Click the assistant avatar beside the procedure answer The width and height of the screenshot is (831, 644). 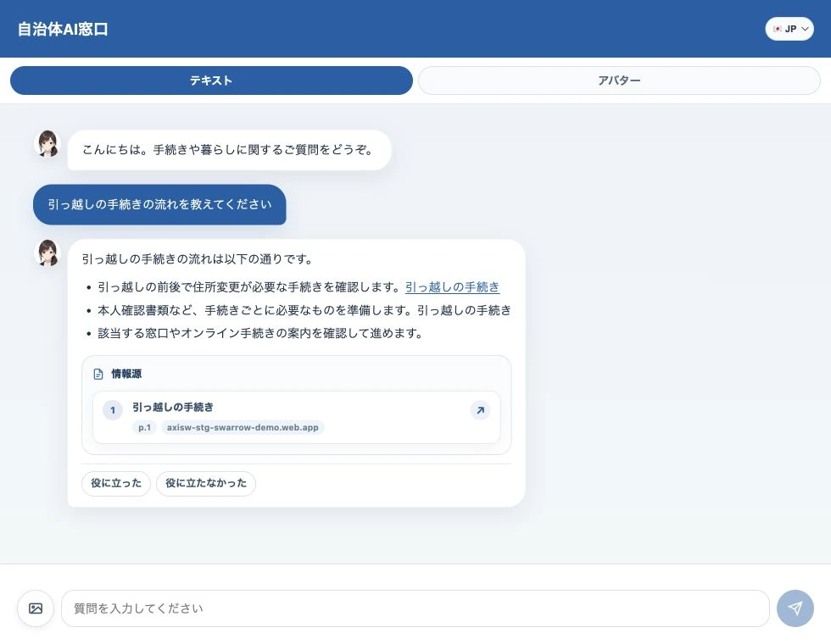pyautogui.click(x=47, y=253)
